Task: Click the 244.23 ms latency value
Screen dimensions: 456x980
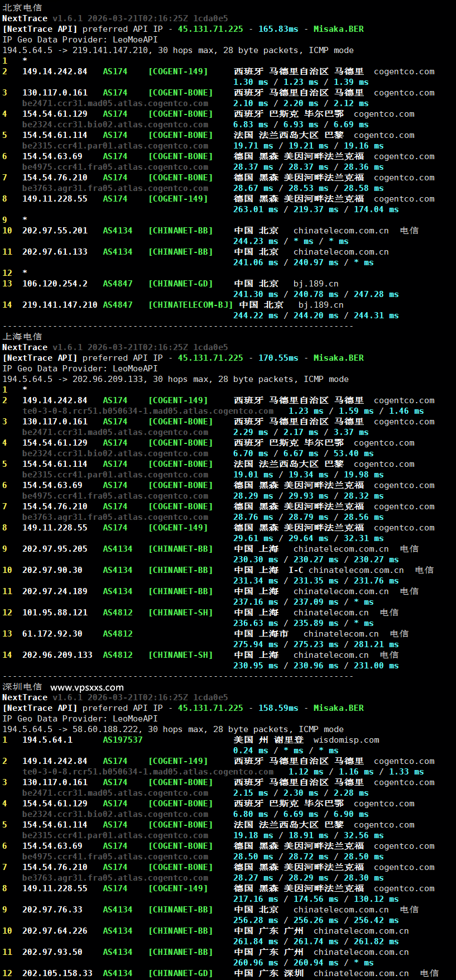Action: (x=256, y=241)
